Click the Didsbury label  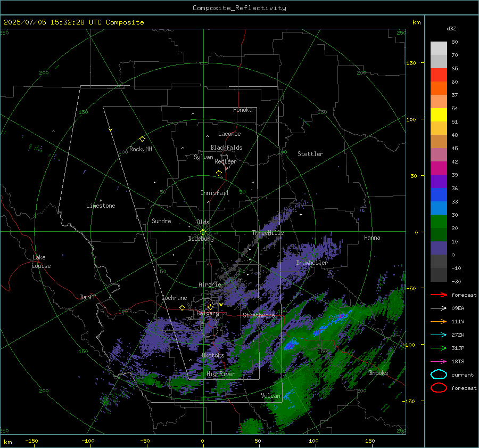pyautogui.click(x=201, y=239)
